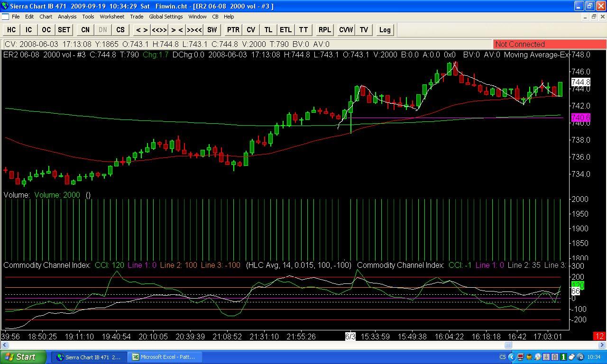Switch to Microsoft Excel taskbar window
The width and height of the screenshot is (607, 364).
(x=163, y=357)
